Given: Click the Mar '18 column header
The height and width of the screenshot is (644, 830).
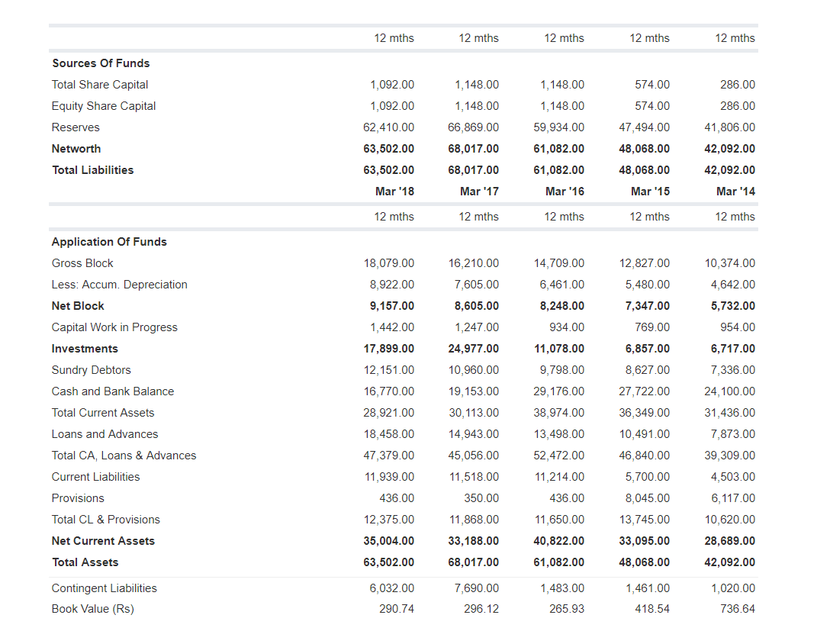Looking at the screenshot, I should tap(394, 192).
